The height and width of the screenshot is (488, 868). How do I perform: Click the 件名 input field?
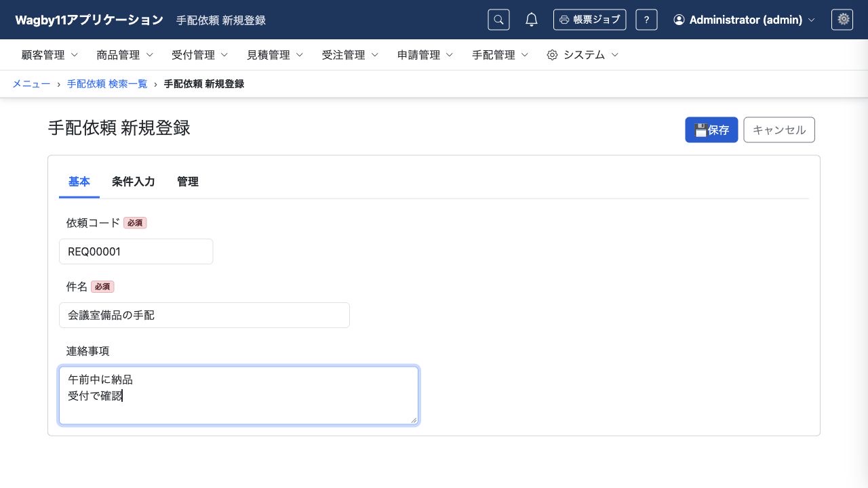pyautogui.click(x=204, y=315)
